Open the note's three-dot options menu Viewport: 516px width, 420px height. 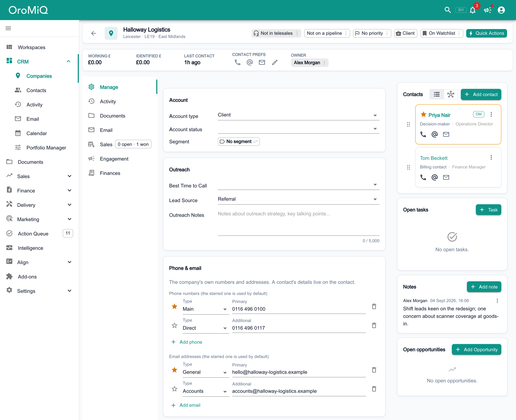(x=497, y=300)
